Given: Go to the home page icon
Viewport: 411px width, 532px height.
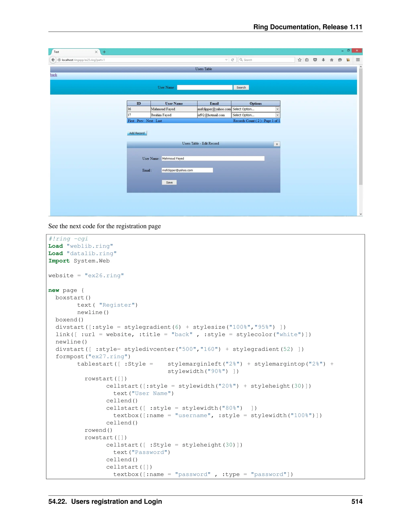Looking at the screenshot, I should pyautogui.click(x=332, y=60).
